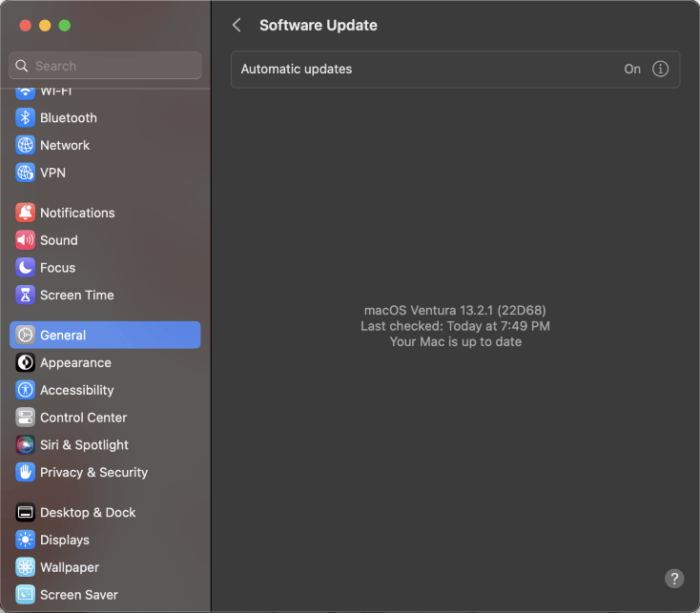700x613 pixels.
Task: Click the Accessibility icon in sidebar
Action: pyautogui.click(x=25, y=390)
